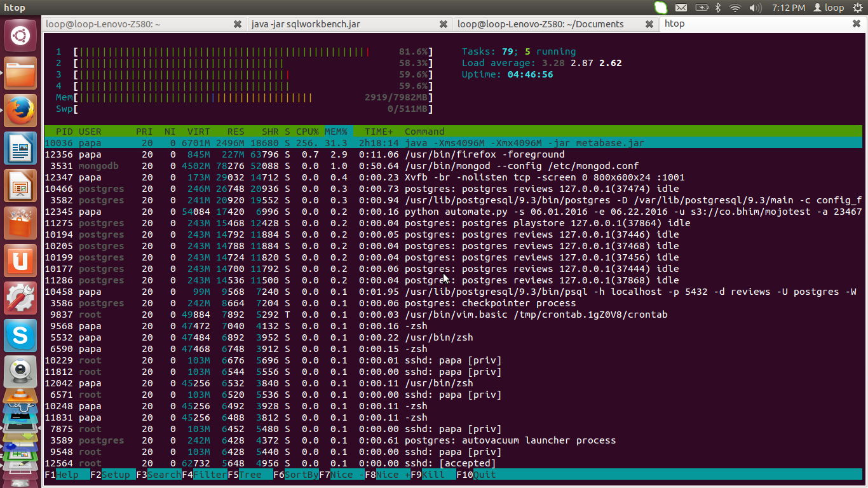Select the mongod process row

pos(445,166)
